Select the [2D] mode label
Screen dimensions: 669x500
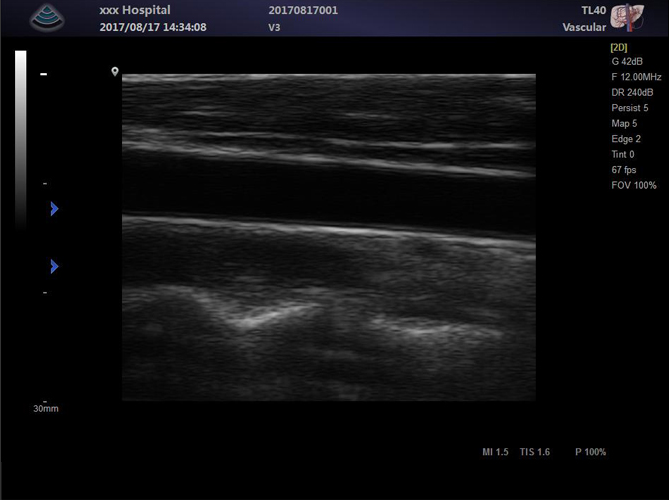pos(619,47)
